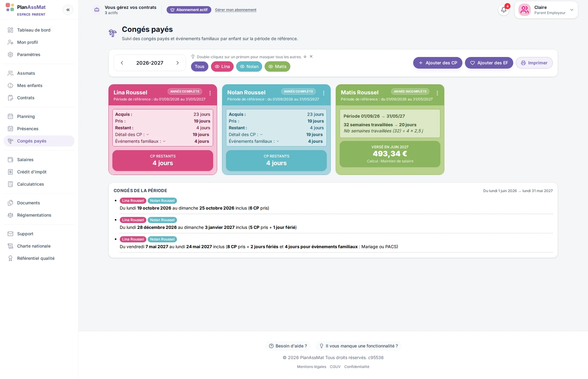Dismiss the double-click hint with the X
The width and height of the screenshot is (588, 379).
tap(311, 56)
